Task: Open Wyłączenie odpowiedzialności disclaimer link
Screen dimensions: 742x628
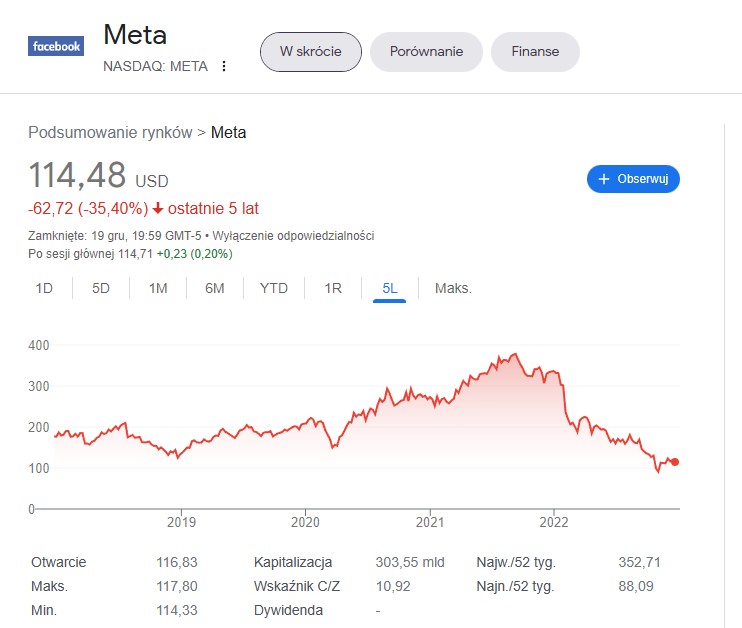Action: (293, 236)
